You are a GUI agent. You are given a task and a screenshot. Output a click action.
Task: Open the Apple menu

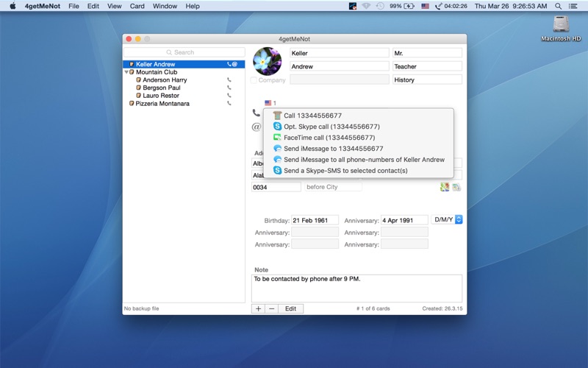[x=12, y=6]
